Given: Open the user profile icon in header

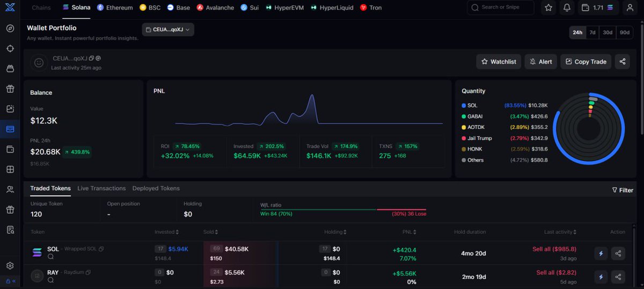Looking at the screenshot, I should click(x=630, y=8).
